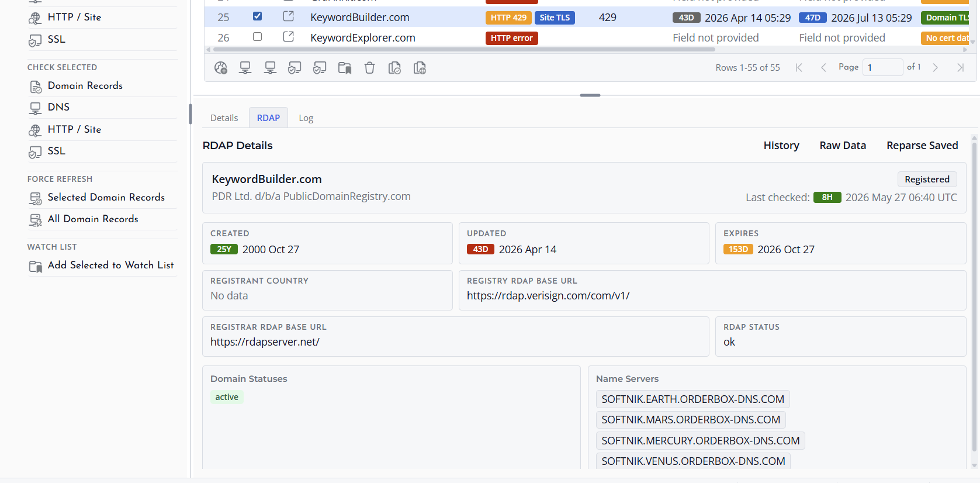Click the 25Y created age badge
The width and height of the screenshot is (980, 483).
tap(224, 249)
